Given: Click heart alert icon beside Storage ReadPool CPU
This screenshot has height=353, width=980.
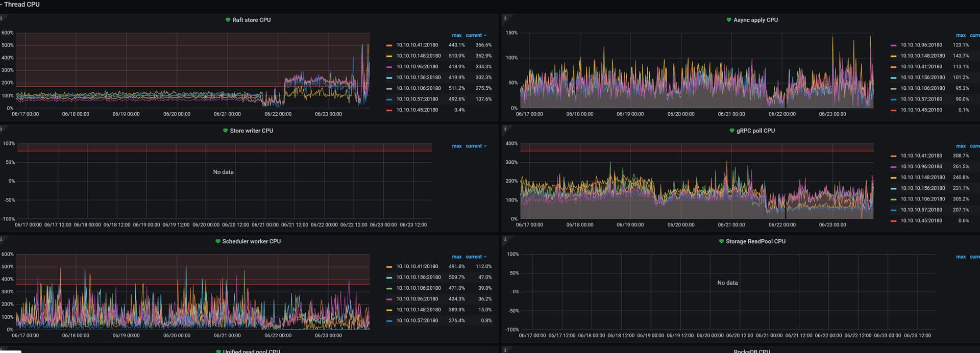Looking at the screenshot, I should pos(721,241).
